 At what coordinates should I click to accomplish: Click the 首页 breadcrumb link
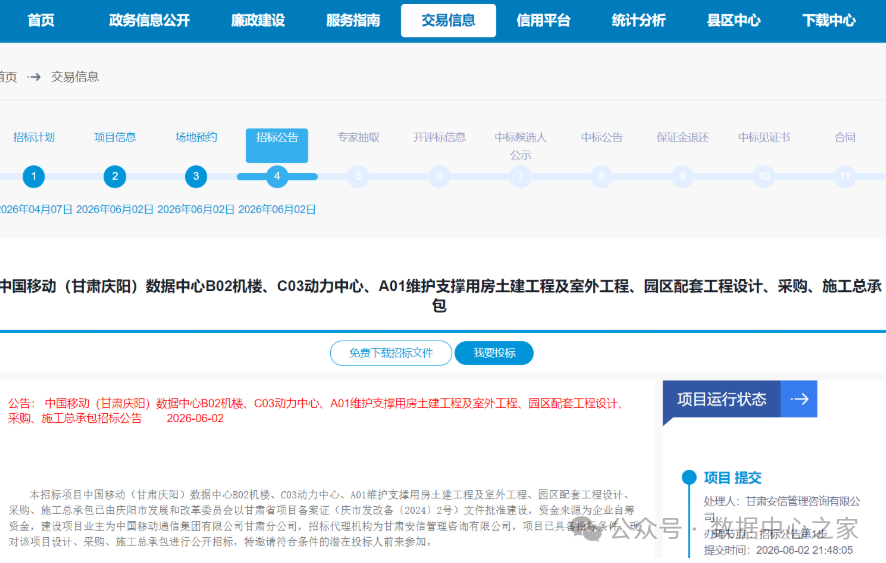tap(8, 76)
